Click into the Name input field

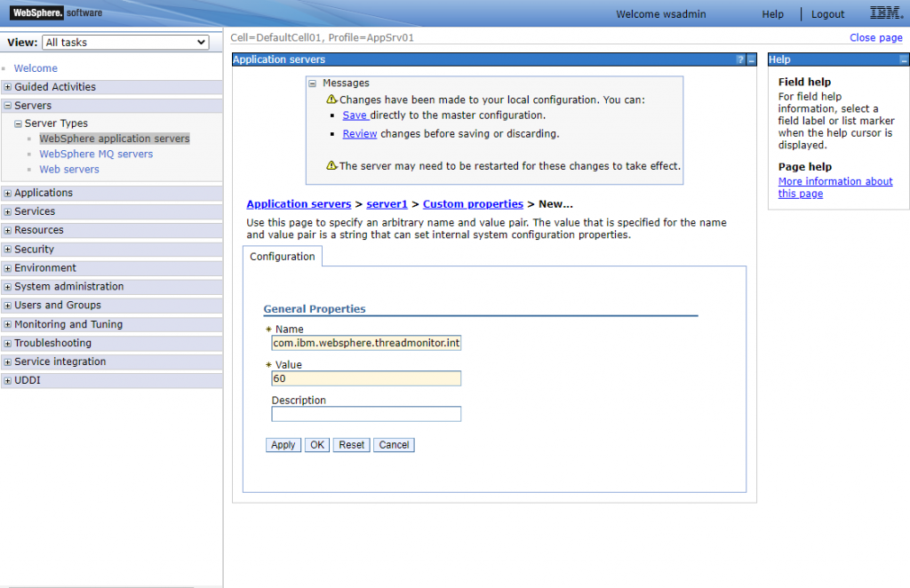[366, 343]
